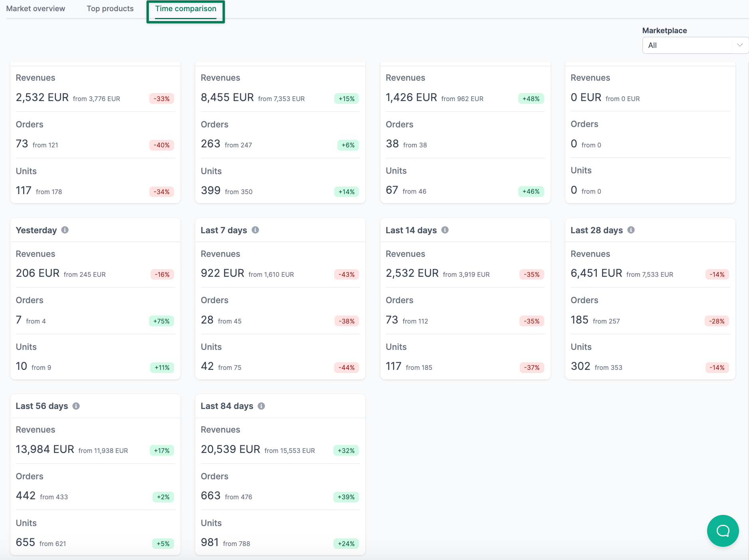Click the 263 orders value
Screen dimensions: 749x560
click(x=210, y=144)
